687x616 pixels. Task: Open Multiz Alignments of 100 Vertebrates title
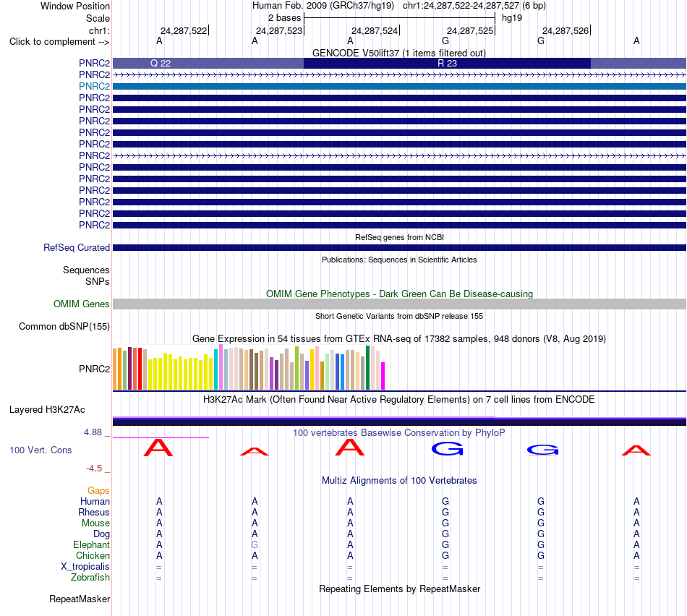(x=399, y=480)
